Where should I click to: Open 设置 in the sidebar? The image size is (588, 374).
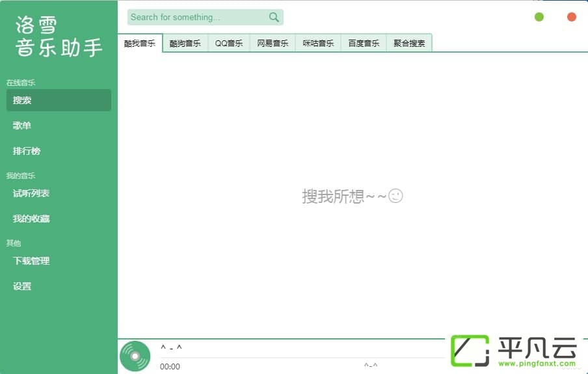pos(59,286)
